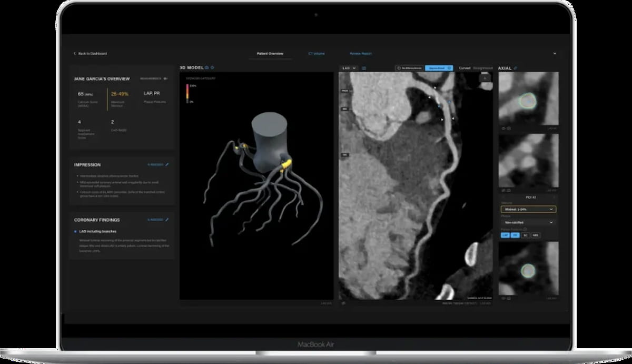
Task: Click the info icon beside Plaque Features label
Action: (524, 230)
